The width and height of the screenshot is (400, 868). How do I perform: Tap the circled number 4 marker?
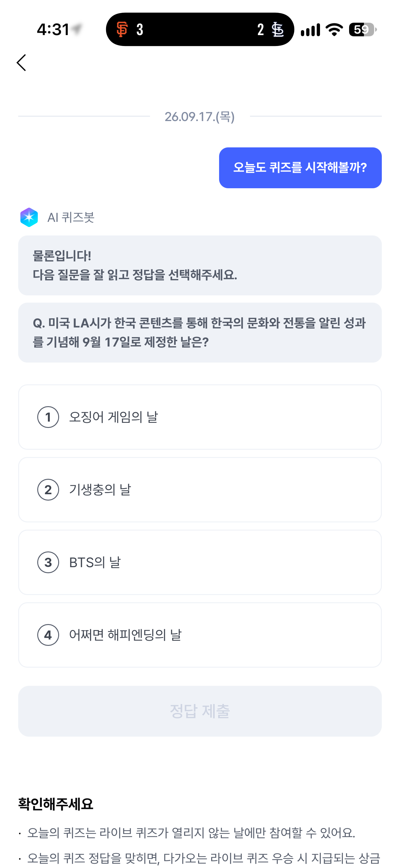pos(48,635)
